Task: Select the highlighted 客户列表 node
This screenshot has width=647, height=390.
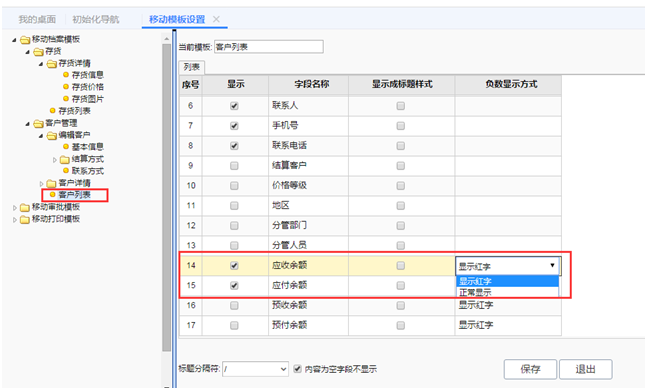Action: click(74, 194)
